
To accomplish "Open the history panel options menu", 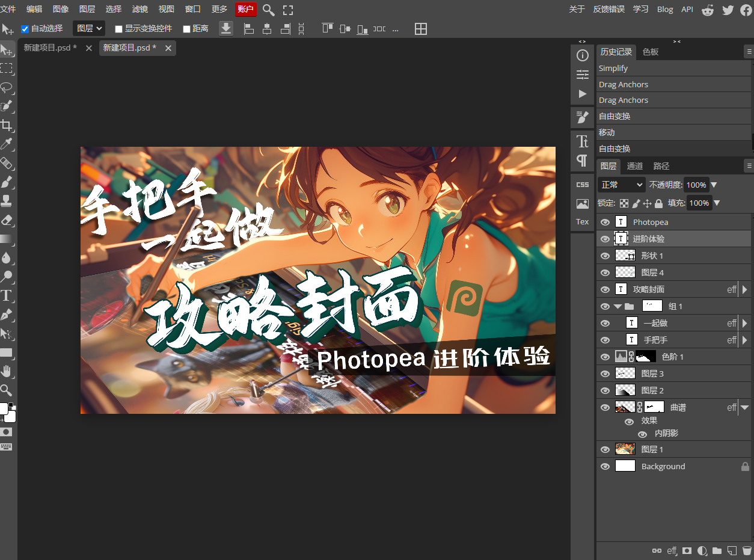I will click(749, 52).
